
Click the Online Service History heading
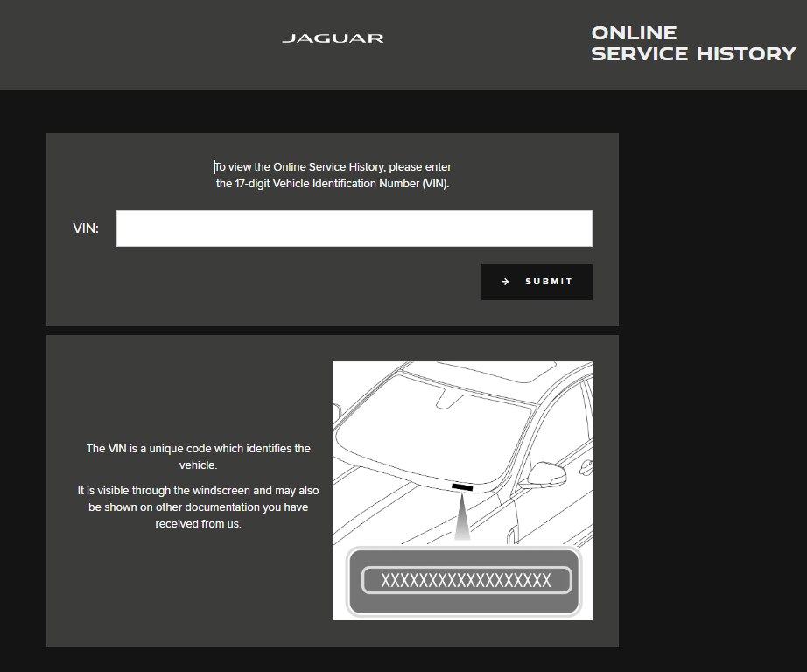692,44
